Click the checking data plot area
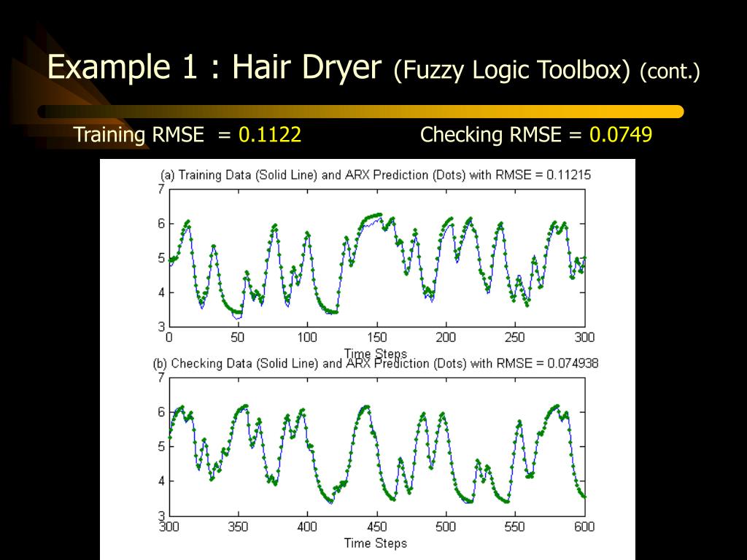The image size is (747, 560). click(377, 446)
